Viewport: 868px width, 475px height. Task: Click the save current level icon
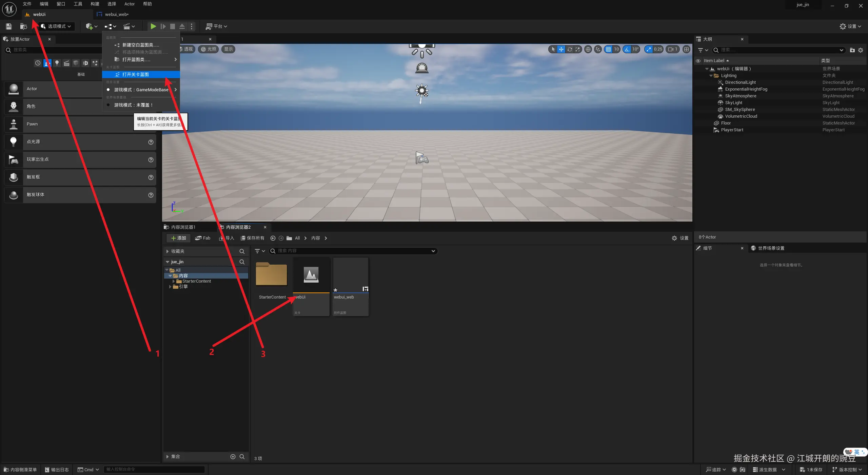pyautogui.click(x=9, y=26)
